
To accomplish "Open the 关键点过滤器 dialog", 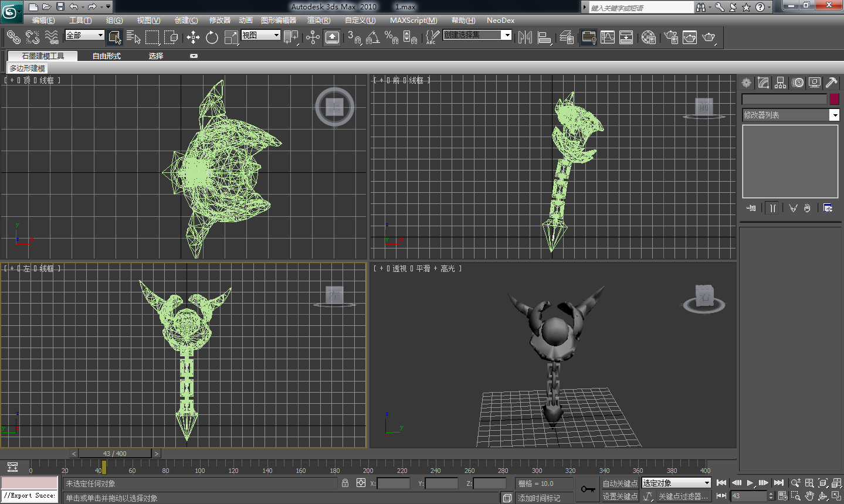I will pyautogui.click(x=683, y=496).
